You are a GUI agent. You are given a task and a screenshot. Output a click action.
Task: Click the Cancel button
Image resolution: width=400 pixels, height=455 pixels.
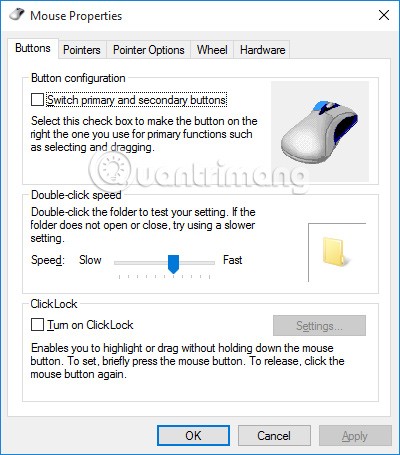[x=274, y=435]
